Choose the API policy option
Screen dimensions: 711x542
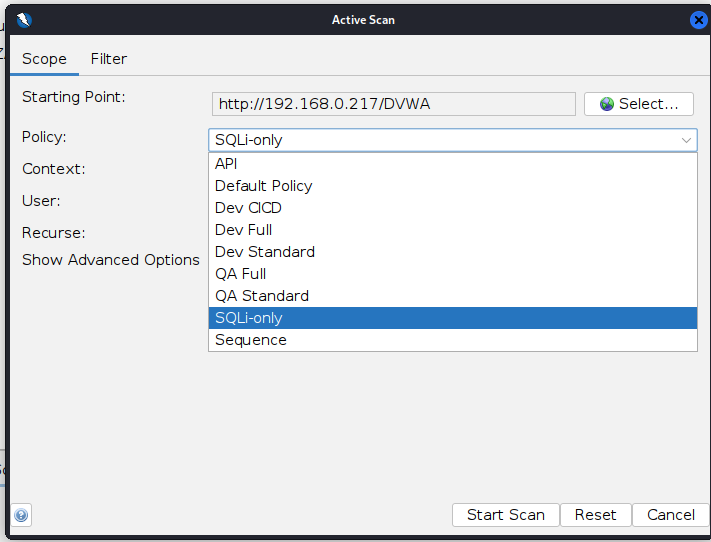(226, 164)
